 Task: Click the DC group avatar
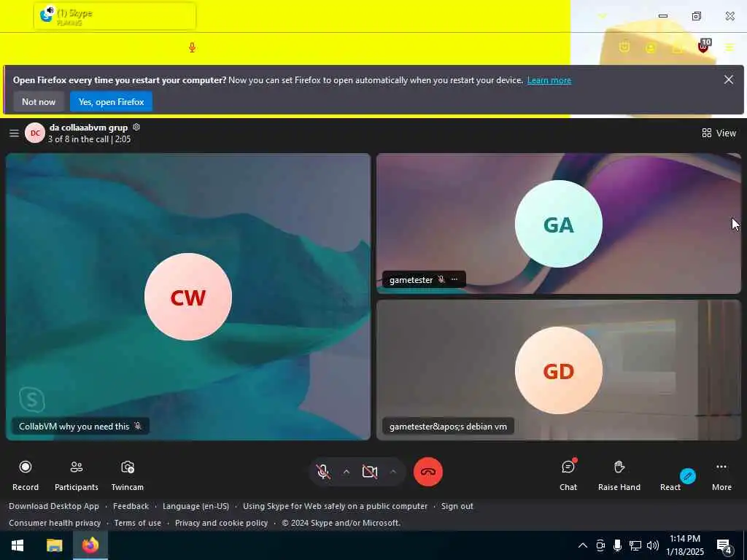click(x=35, y=133)
